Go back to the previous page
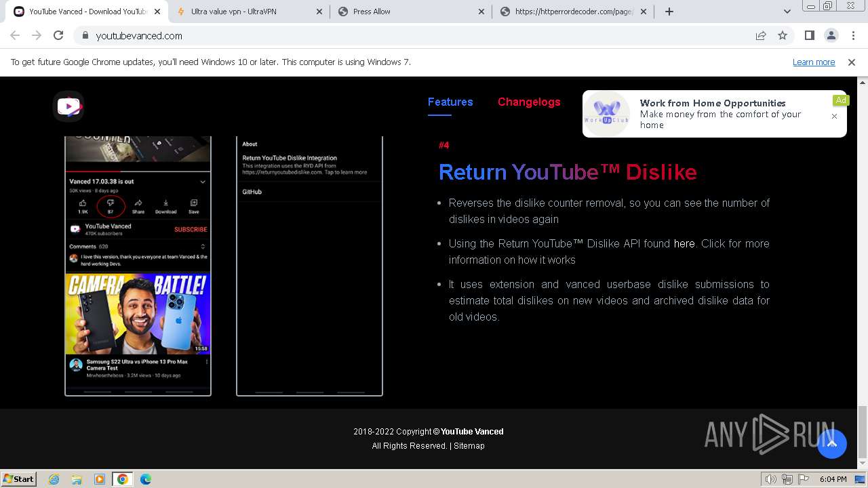 tap(15, 36)
